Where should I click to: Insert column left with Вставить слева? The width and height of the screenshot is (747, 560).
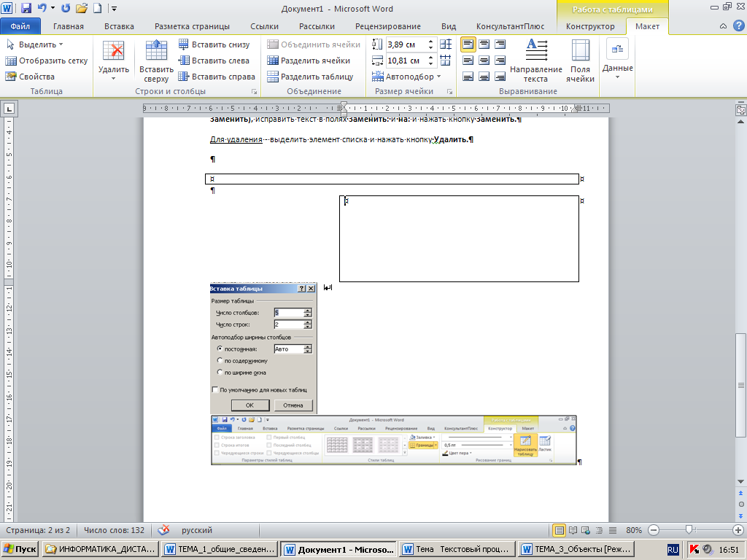(x=214, y=61)
